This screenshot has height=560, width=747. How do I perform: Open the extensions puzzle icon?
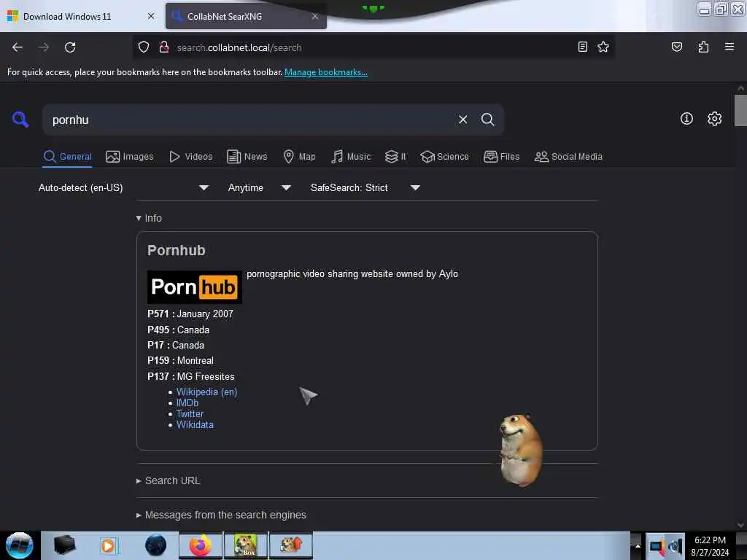703,47
